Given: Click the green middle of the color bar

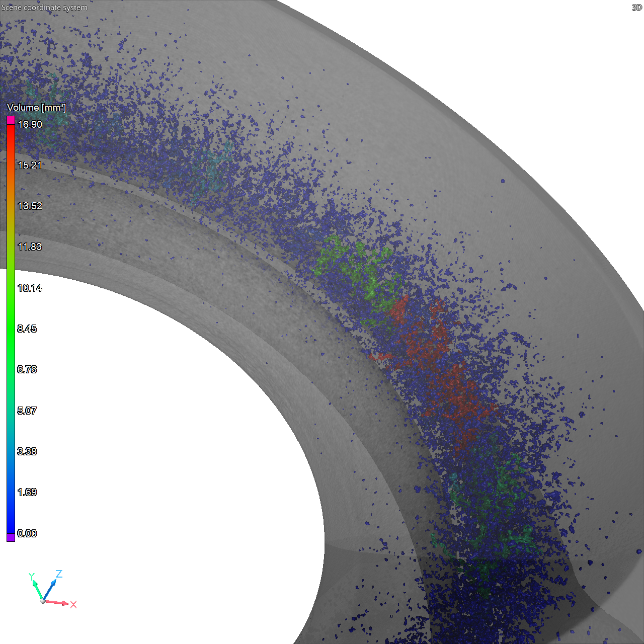Looking at the screenshot, I should coord(11,329).
